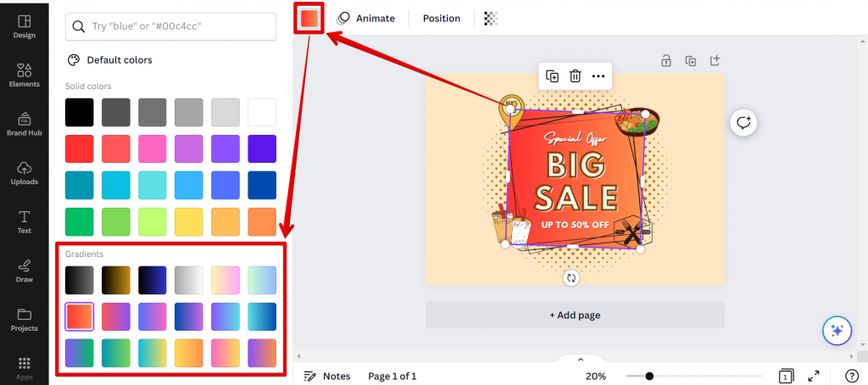Open grid view page thumbnail icon

pos(786,376)
